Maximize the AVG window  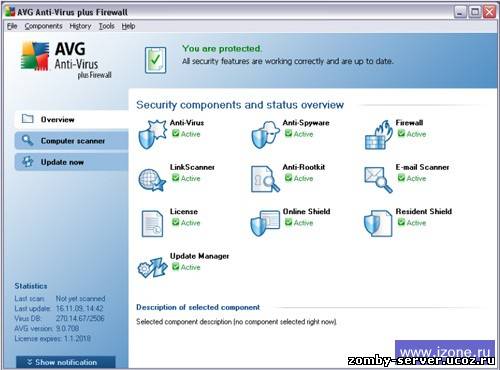click(475, 12)
